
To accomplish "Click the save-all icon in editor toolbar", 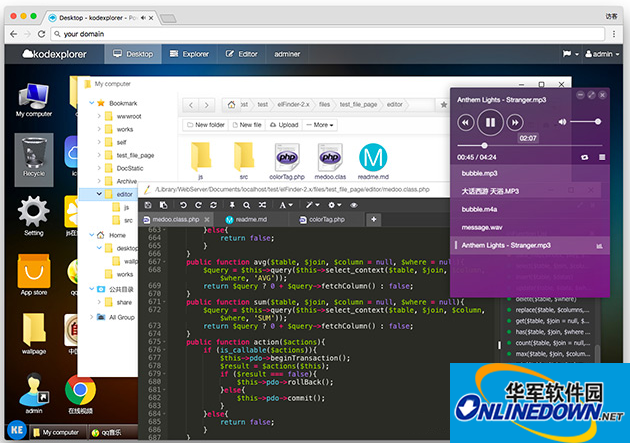I will (x=164, y=205).
